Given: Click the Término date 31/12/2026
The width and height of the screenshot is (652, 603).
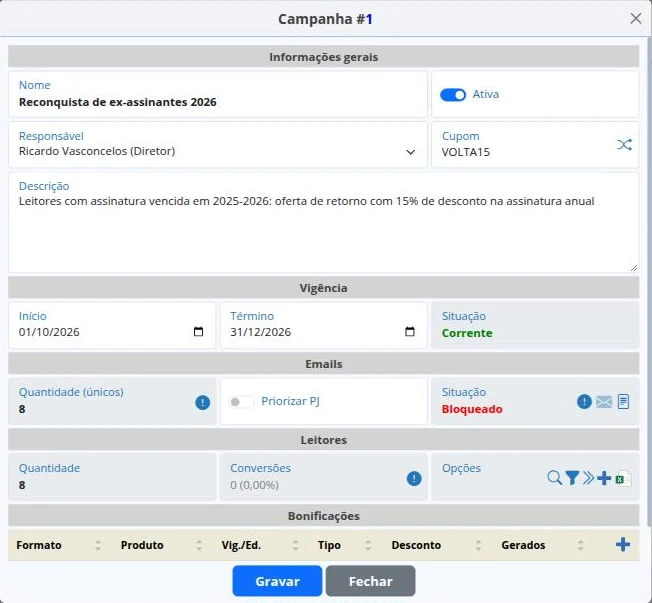Looking at the screenshot, I should click(x=261, y=332).
